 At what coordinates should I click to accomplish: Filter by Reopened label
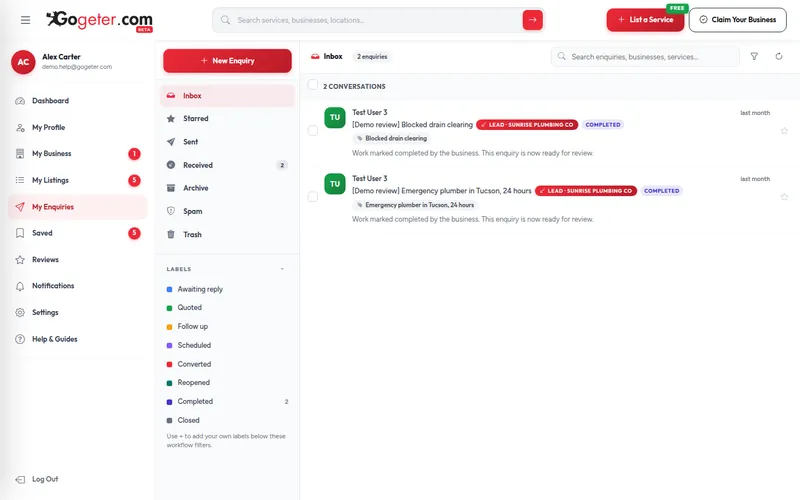228,383
